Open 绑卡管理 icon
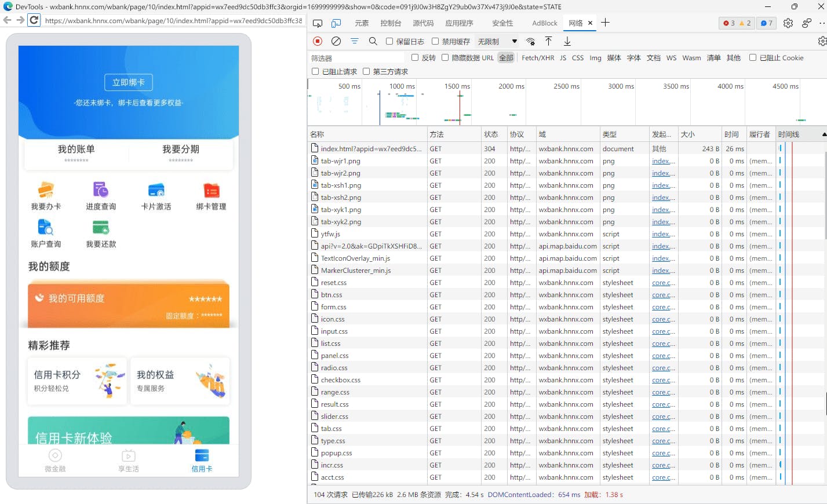The image size is (827, 504). [x=211, y=196]
